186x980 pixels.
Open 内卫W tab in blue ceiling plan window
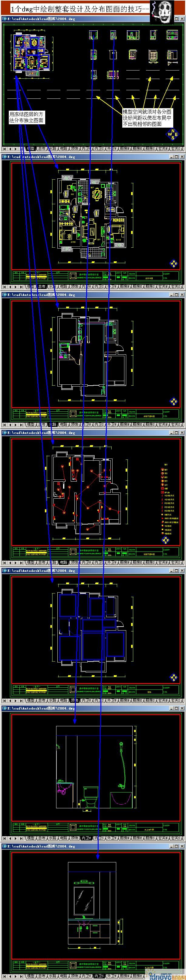(86, 700)
